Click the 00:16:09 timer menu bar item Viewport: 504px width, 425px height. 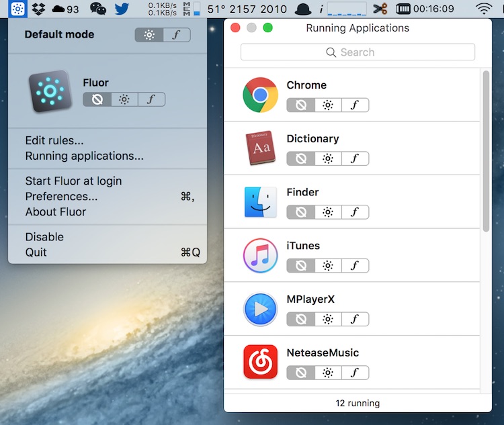tap(425, 9)
